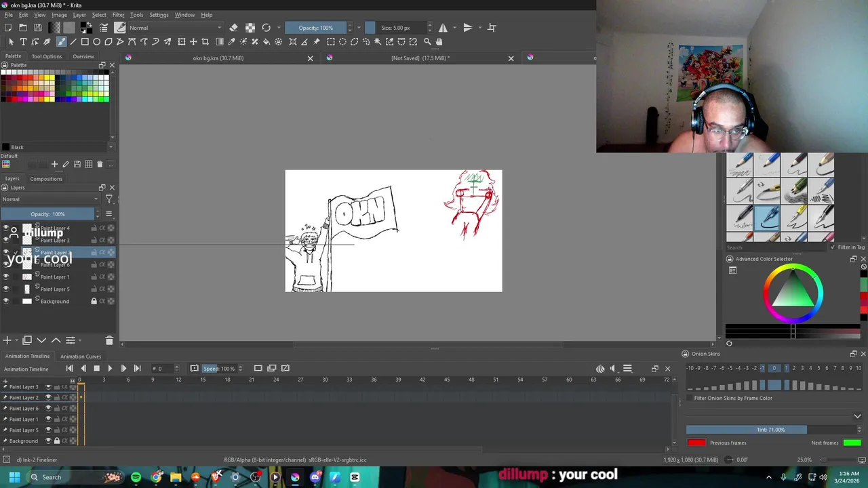Image resolution: width=868 pixels, height=488 pixels.
Task: Toggle horizontal mirror tool
Action: pyautogui.click(x=443, y=28)
